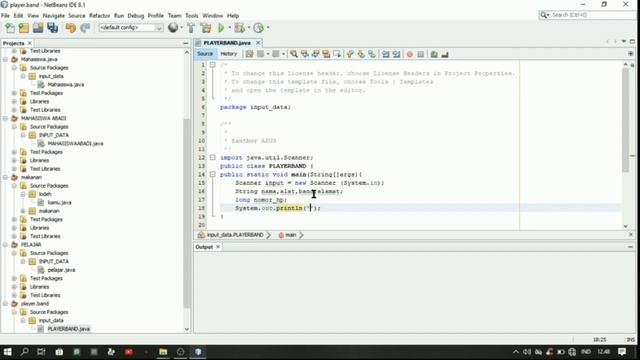Click the Shift Line Right icon
This screenshot has height=360, width=640.
tap(396, 54)
